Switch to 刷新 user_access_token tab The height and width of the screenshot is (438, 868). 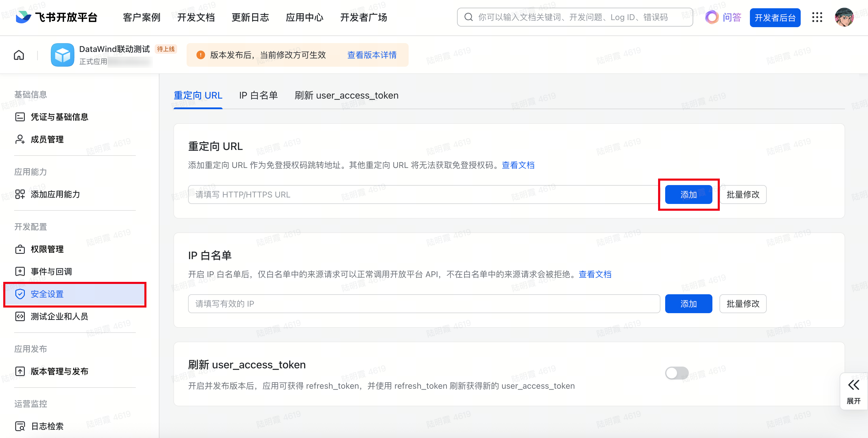pos(346,96)
